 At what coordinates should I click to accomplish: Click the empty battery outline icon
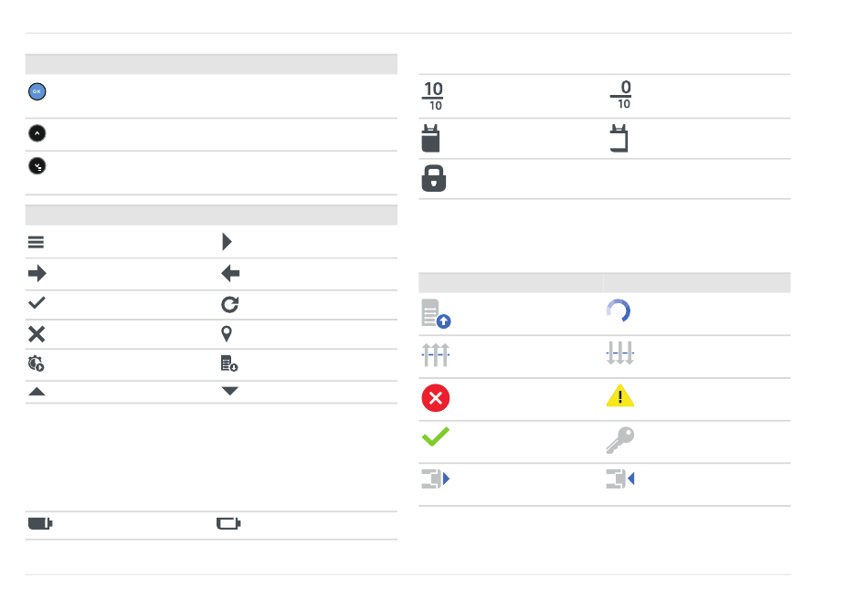point(228,524)
